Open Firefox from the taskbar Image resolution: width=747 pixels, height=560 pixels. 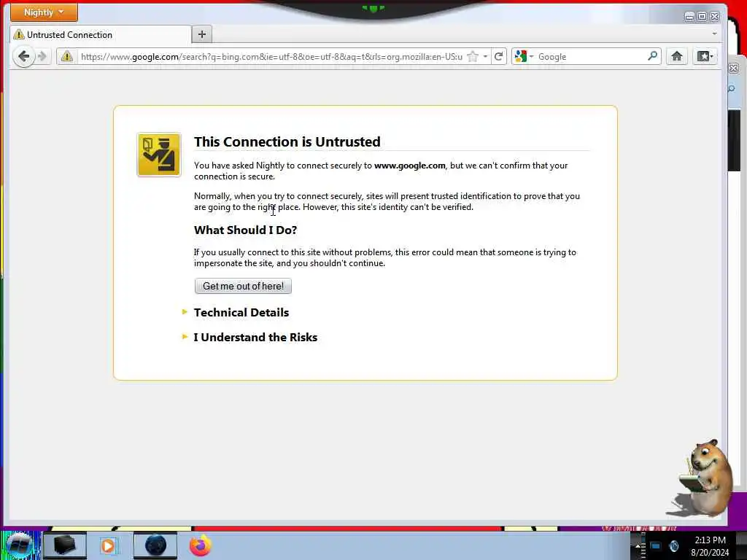click(200, 545)
